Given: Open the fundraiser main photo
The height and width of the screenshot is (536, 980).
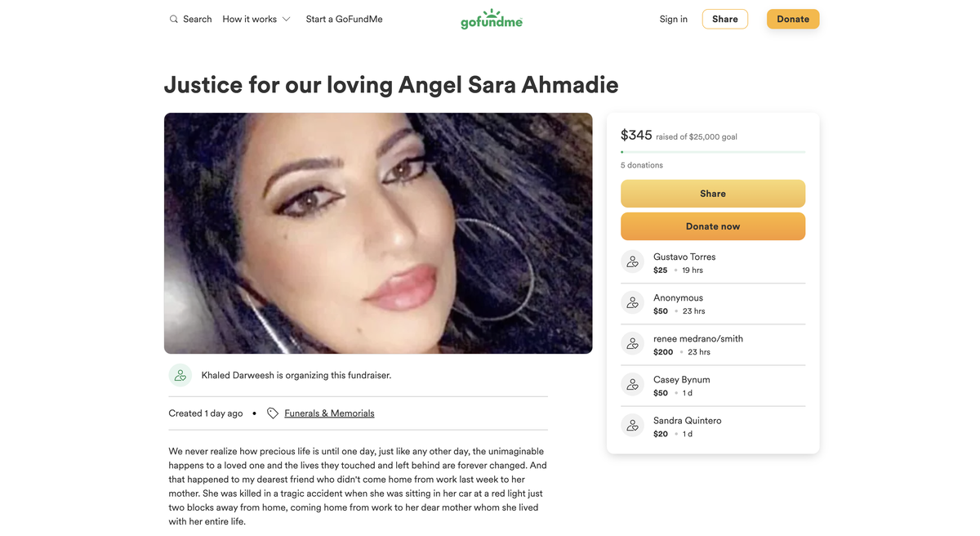Looking at the screenshot, I should click(x=378, y=233).
